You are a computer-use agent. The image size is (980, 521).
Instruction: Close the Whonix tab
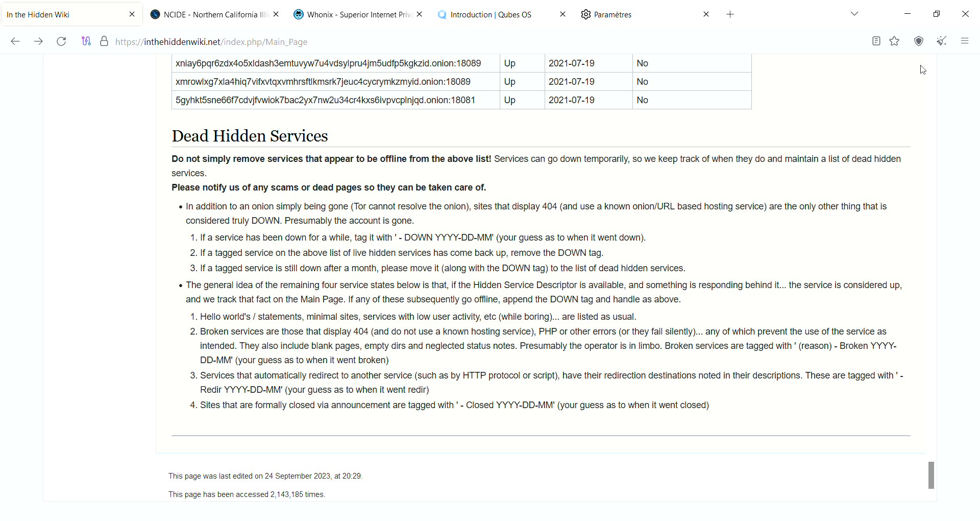[419, 14]
